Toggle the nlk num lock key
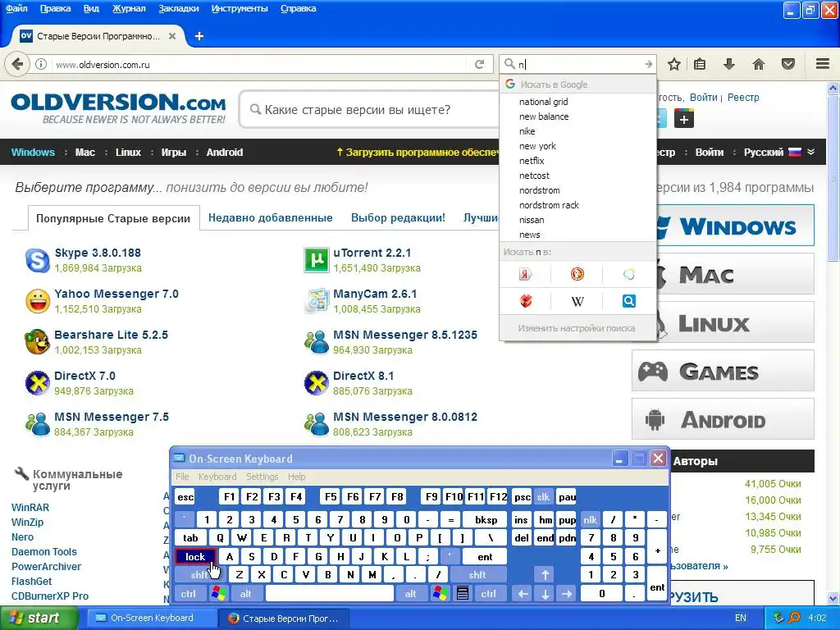Viewport: 840px width, 630px height. point(591,519)
